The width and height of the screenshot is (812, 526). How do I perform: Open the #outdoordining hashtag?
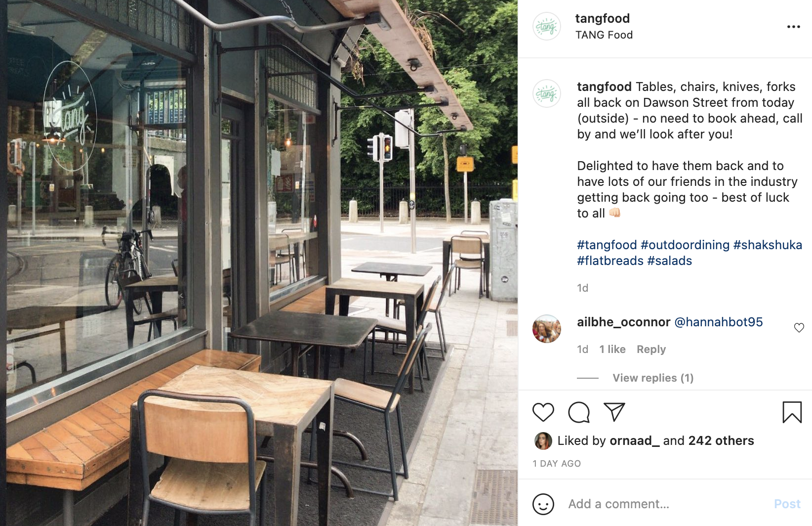pos(685,245)
